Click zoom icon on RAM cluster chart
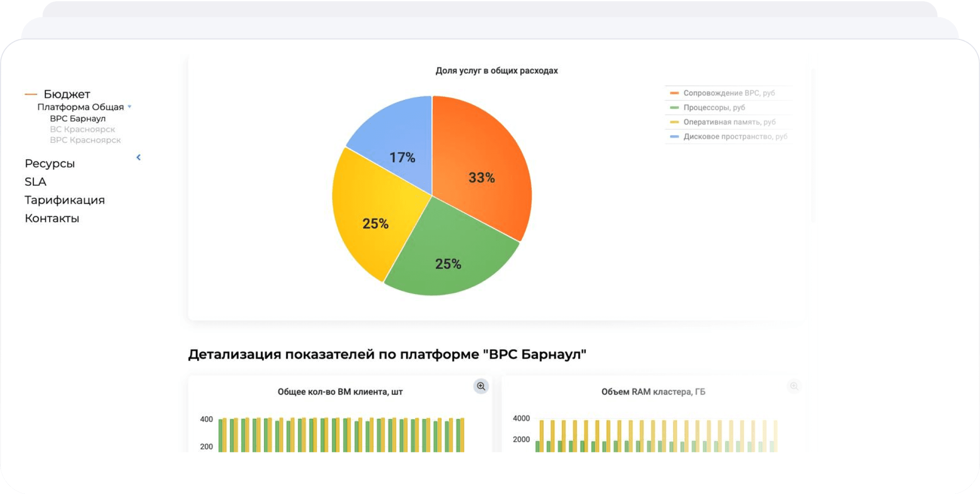The height and width of the screenshot is (494, 980). tap(794, 386)
